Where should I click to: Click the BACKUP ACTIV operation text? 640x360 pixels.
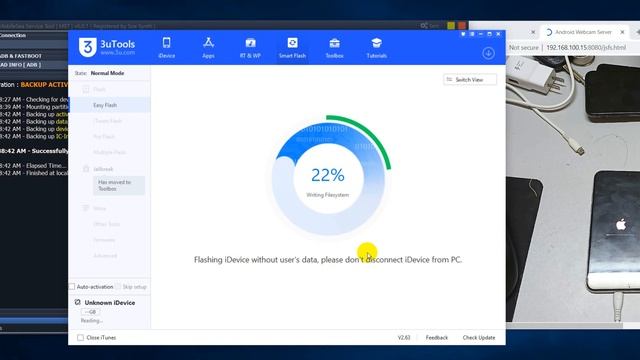click(x=44, y=84)
